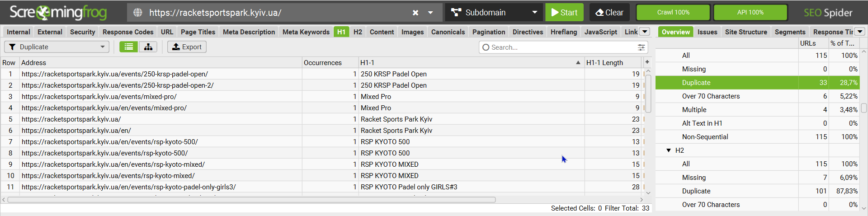This screenshot has width=868, height=216.
Task: Click the API 100% progress bar
Action: click(750, 13)
